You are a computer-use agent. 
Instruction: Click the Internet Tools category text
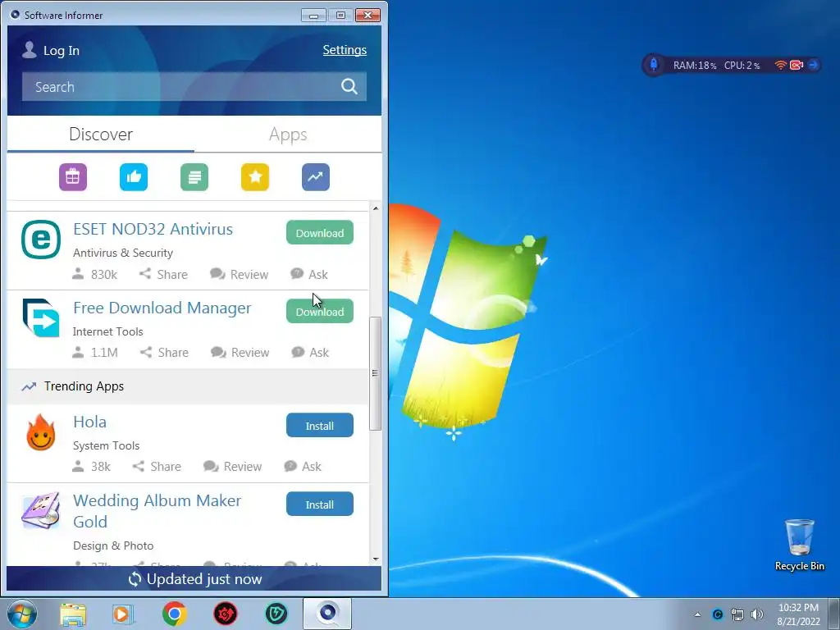(x=107, y=331)
